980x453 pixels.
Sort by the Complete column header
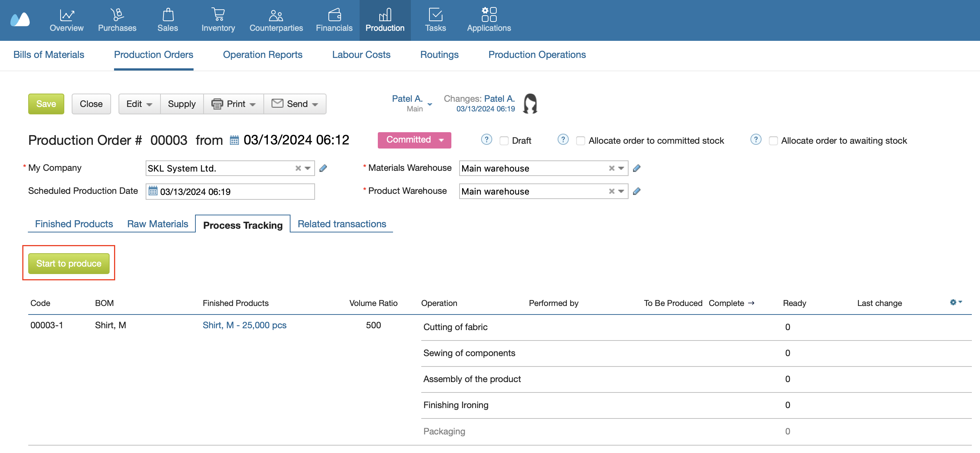click(731, 303)
